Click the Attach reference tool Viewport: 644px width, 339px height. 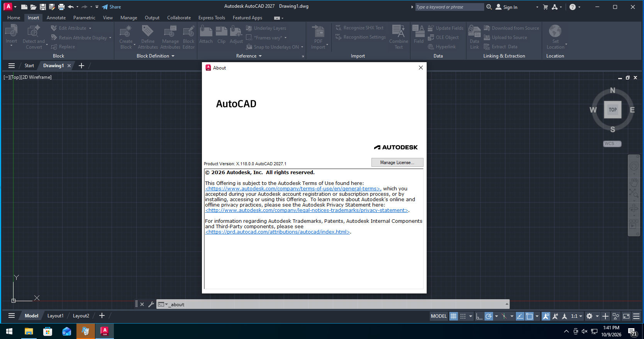click(x=206, y=35)
